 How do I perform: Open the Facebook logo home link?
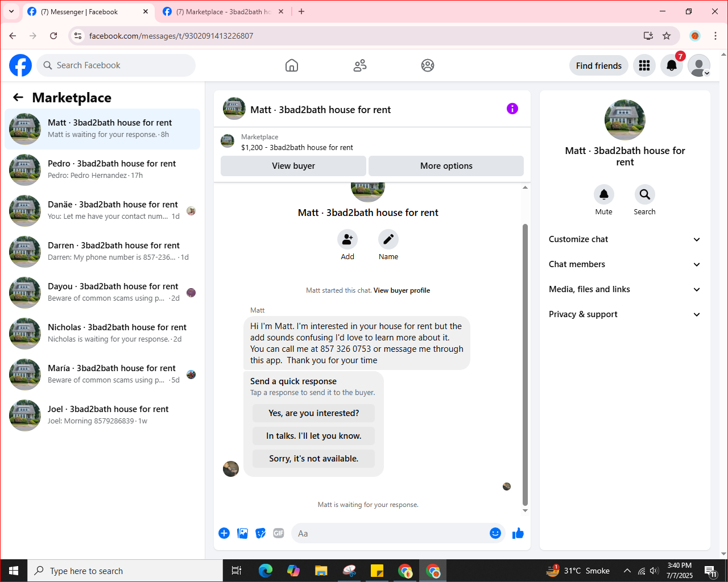coord(20,65)
